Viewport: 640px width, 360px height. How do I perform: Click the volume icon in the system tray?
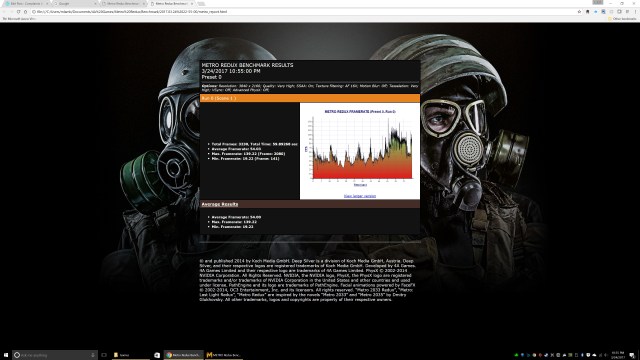coord(606,355)
